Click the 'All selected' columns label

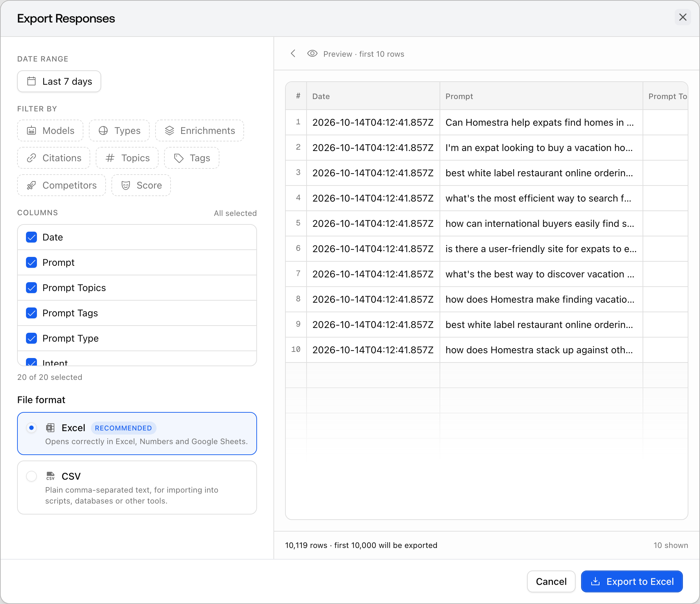(x=235, y=213)
